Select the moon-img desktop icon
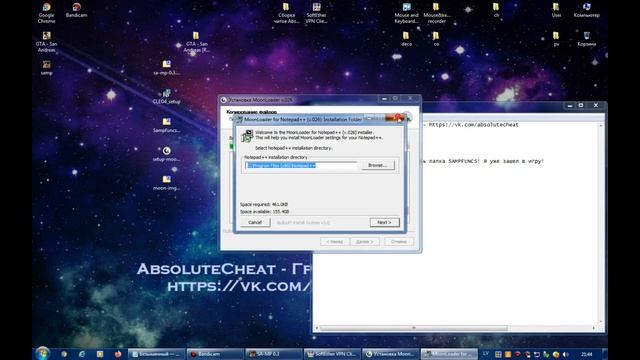The height and width of the screenshot is (360, 640). [x=167, y=183]
